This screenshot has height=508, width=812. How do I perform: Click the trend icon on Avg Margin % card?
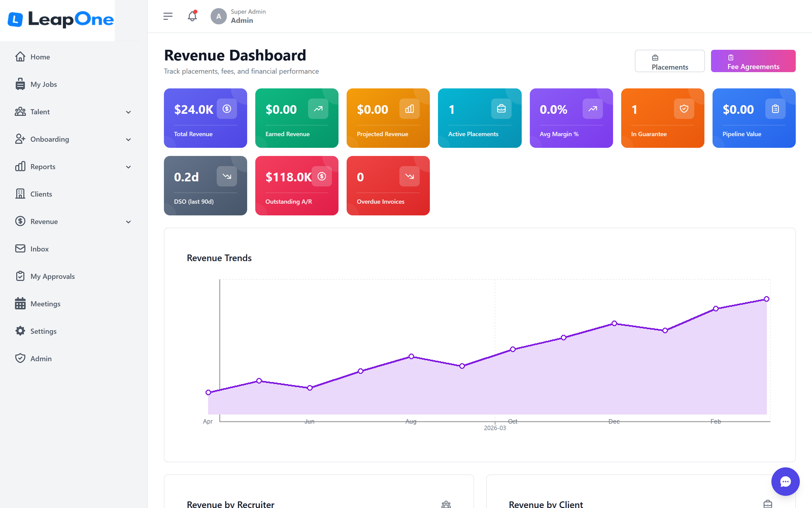click(593, 109)
